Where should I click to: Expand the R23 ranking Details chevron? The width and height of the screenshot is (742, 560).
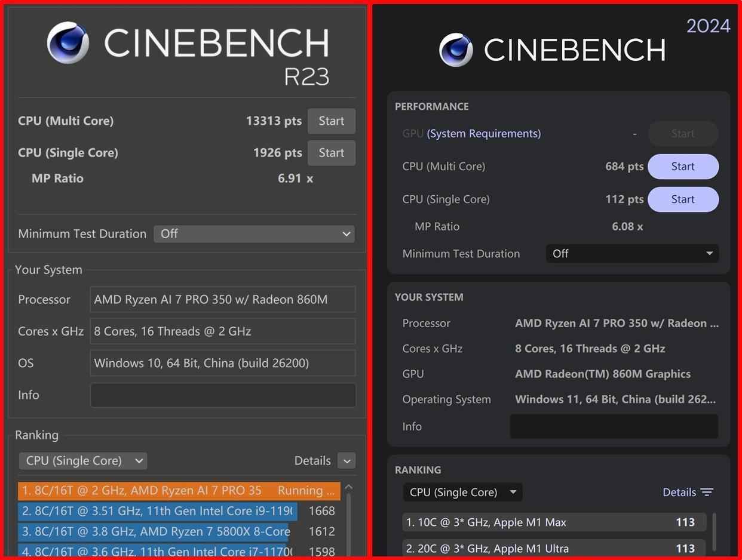click(x=347, y=461)
